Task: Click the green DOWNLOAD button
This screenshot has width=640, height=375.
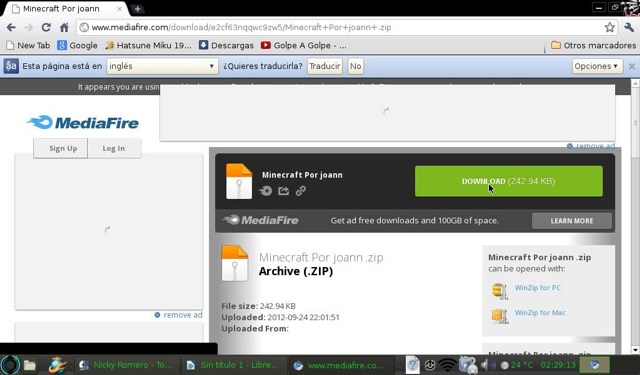Action: click(x=509, y=181)
